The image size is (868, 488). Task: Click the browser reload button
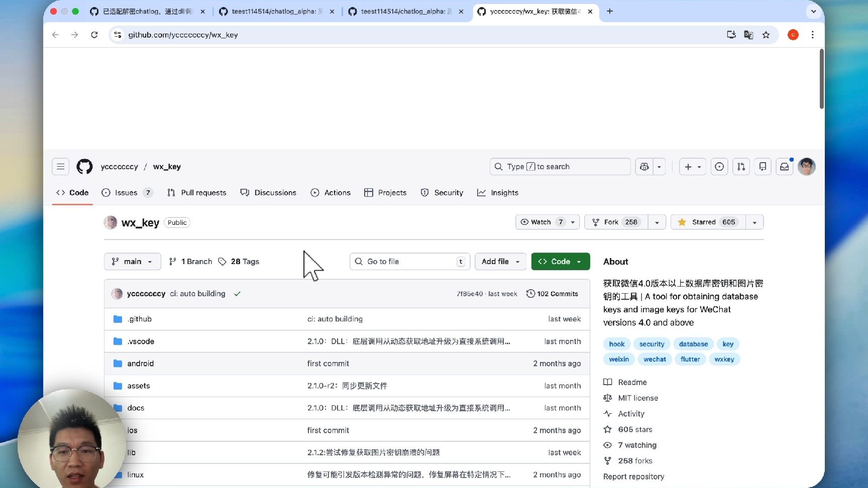click(94, 35)
